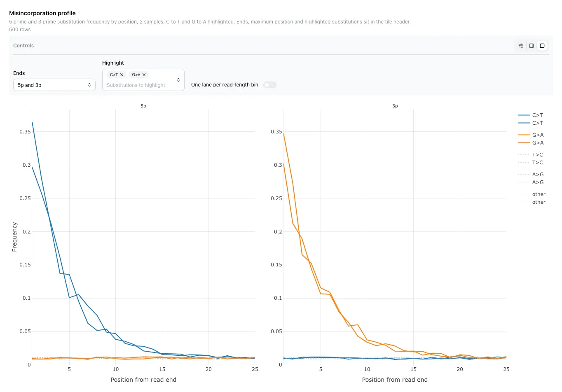
Task: Remove the G>A highlight chip
Action: 144,75
